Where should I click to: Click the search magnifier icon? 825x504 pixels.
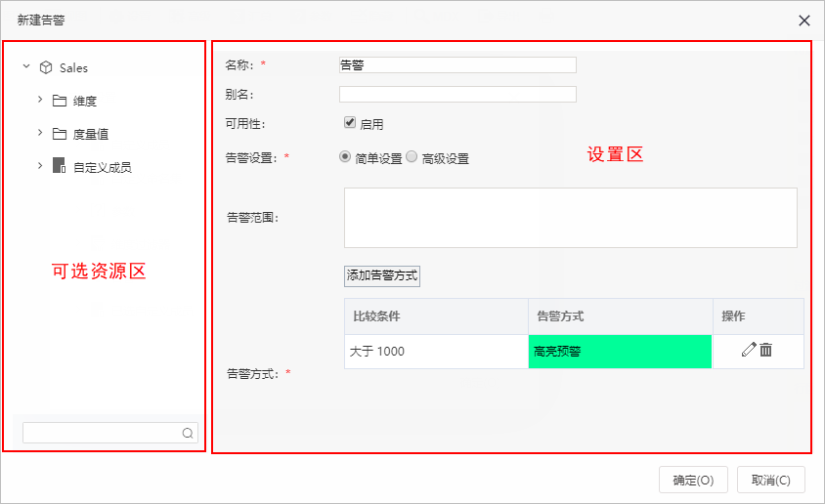[188, 433]
